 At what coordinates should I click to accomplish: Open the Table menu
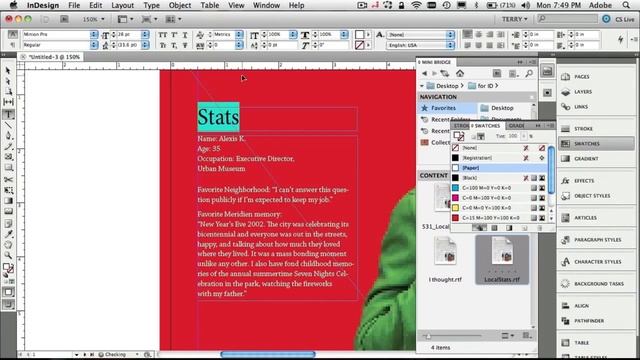click(209, 5)
